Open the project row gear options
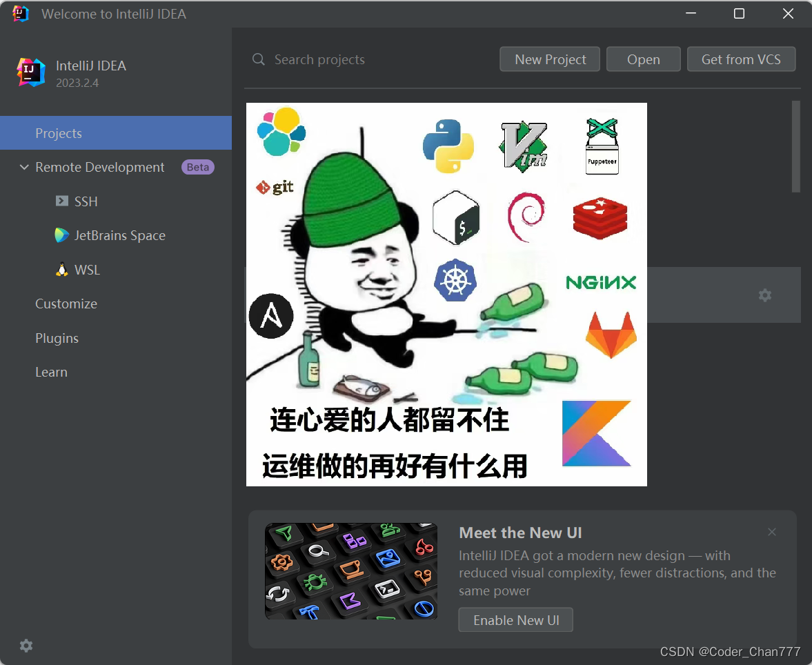 pyautogui.click(x=765, y=295)
